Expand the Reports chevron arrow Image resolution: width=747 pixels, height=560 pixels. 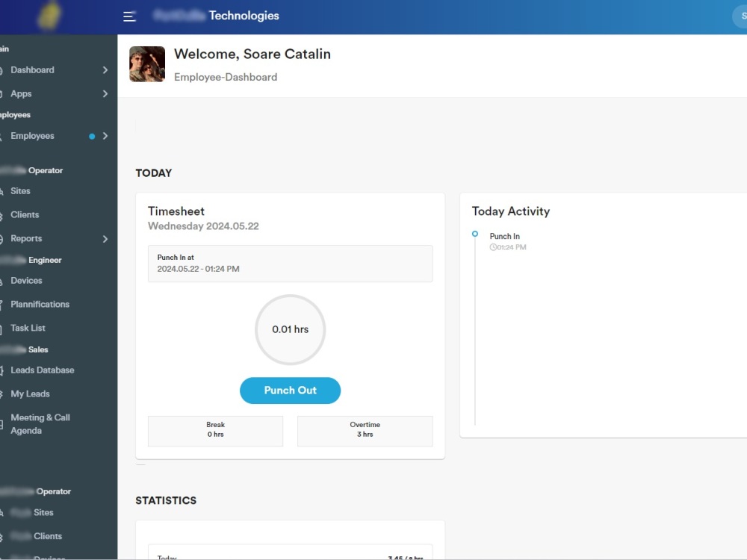(105, 239)
